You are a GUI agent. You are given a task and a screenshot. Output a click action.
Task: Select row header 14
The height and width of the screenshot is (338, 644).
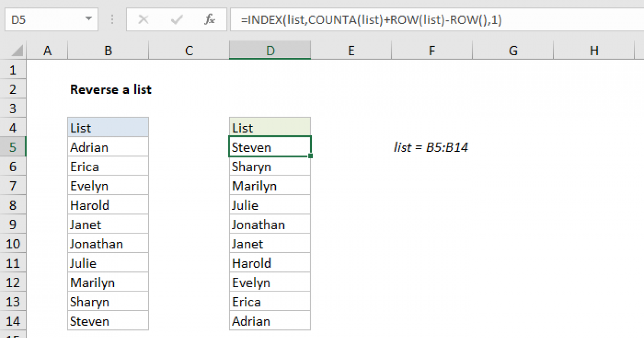pos(13,320)
